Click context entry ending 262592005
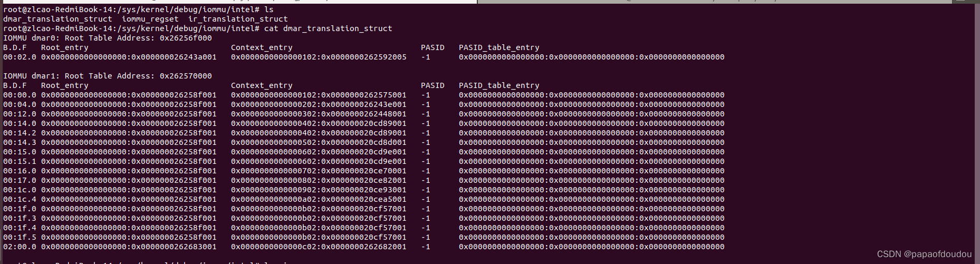Image resolution: width=980 pixels, height=264 pixels. [x=319, y=57]
